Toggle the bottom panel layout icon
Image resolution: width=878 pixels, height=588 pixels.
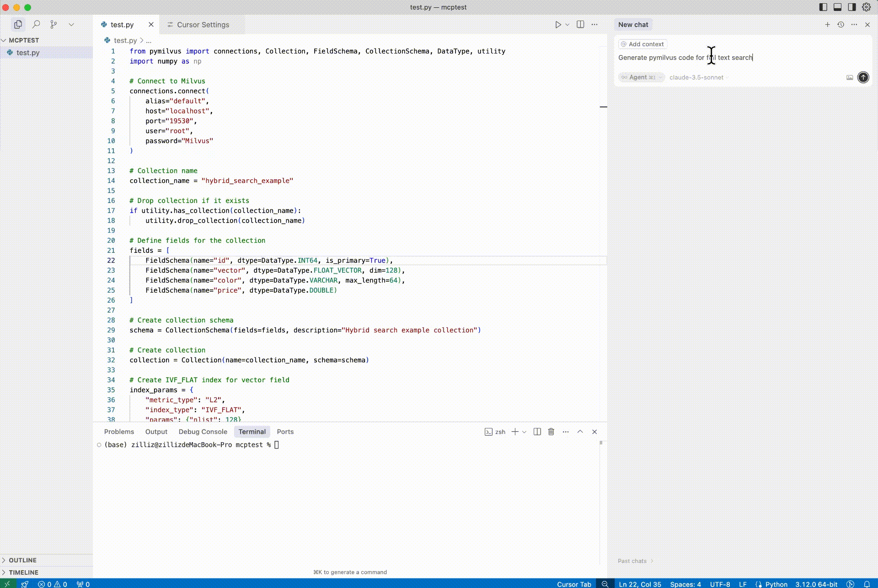coord(837,7)
